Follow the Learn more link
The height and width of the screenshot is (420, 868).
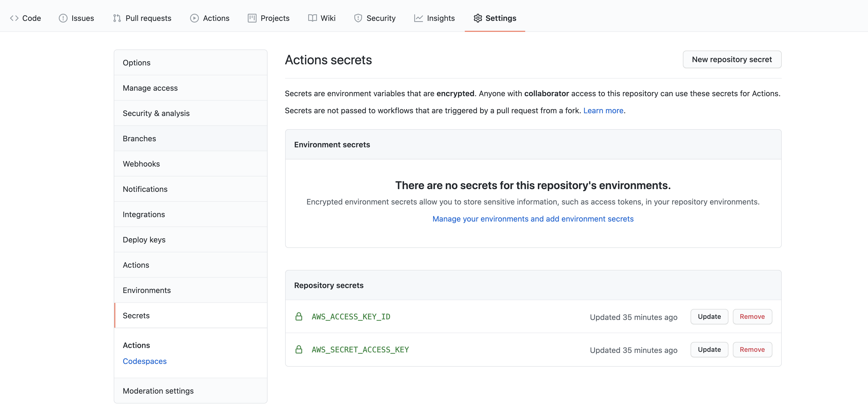(x=603, y=110)
